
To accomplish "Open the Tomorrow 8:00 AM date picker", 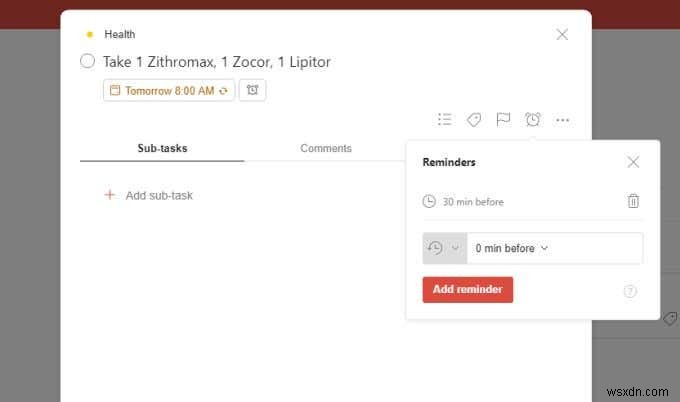I will point(169,90).
